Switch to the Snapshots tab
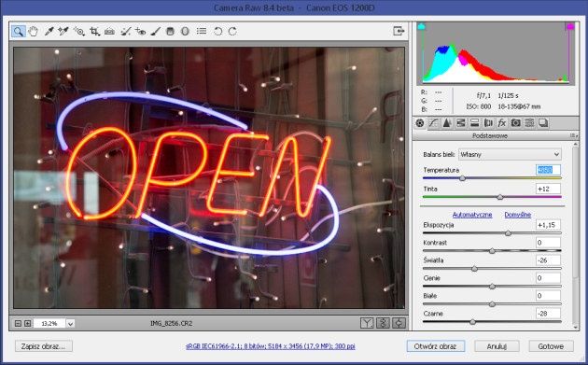This screenshot has height=365, width=588. pyautogui.click(x=543, y=122)
